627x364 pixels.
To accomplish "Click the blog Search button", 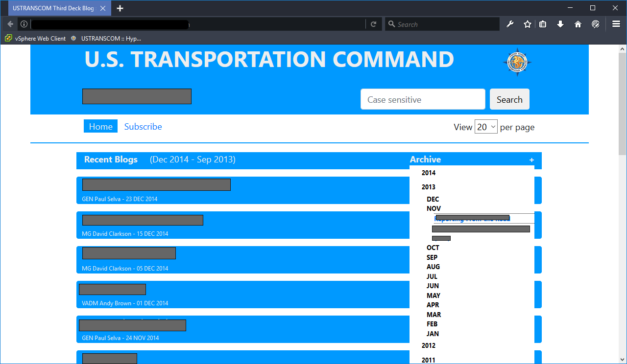I will (x=509, y=99).
